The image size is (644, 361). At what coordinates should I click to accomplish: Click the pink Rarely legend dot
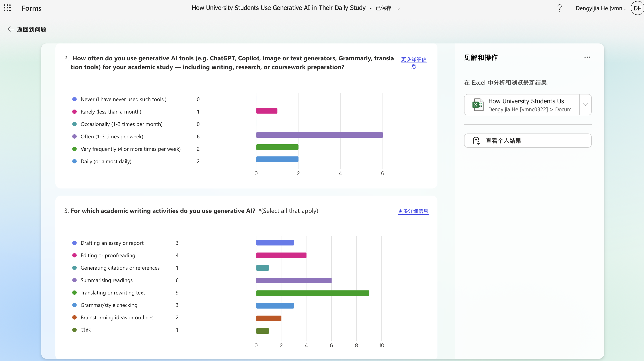pos(74,112)
